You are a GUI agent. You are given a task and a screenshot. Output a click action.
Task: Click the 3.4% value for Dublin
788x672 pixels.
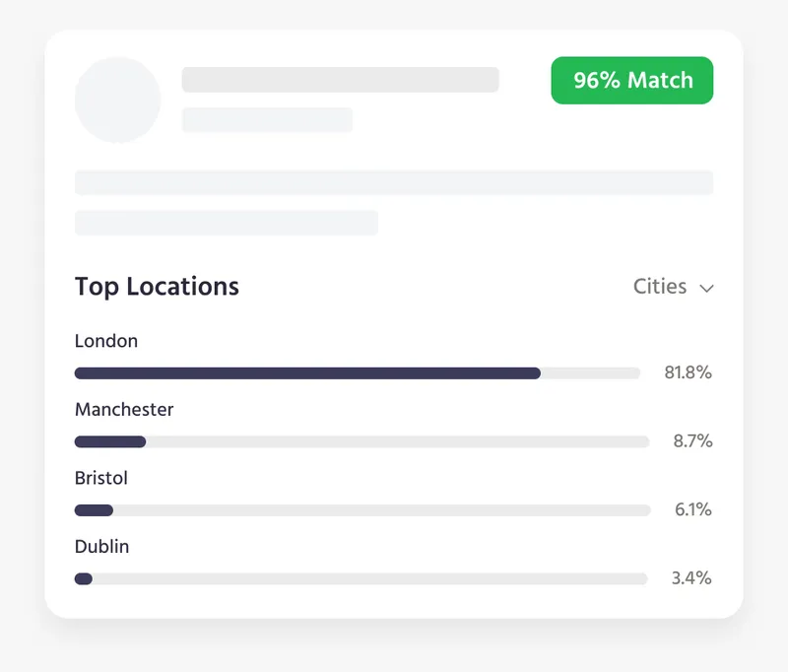tap(691, 578)
